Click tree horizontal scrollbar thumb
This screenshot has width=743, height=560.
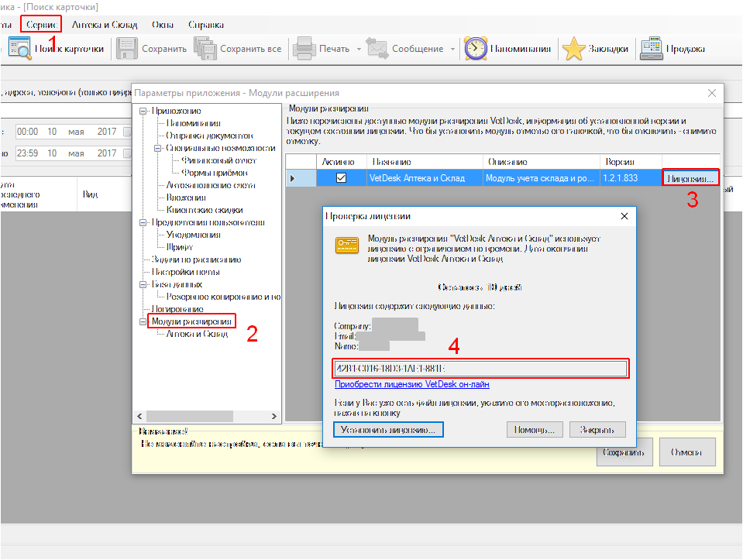[190, 417]
